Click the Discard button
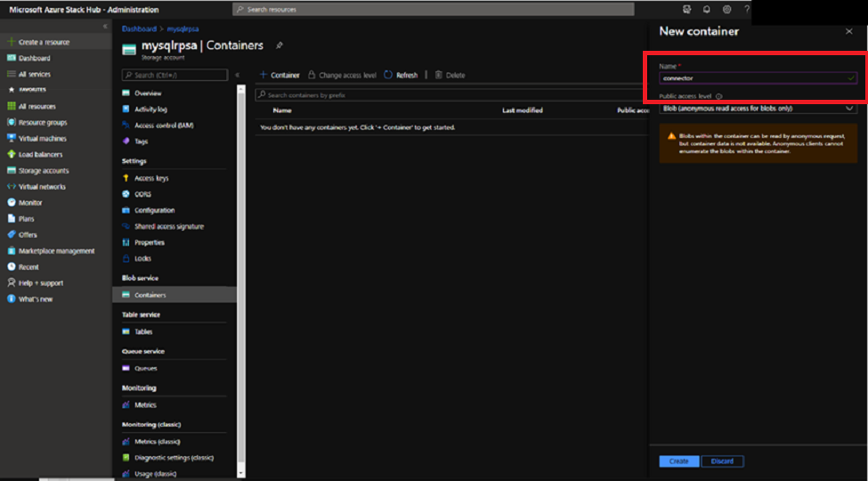 [722, 461]
